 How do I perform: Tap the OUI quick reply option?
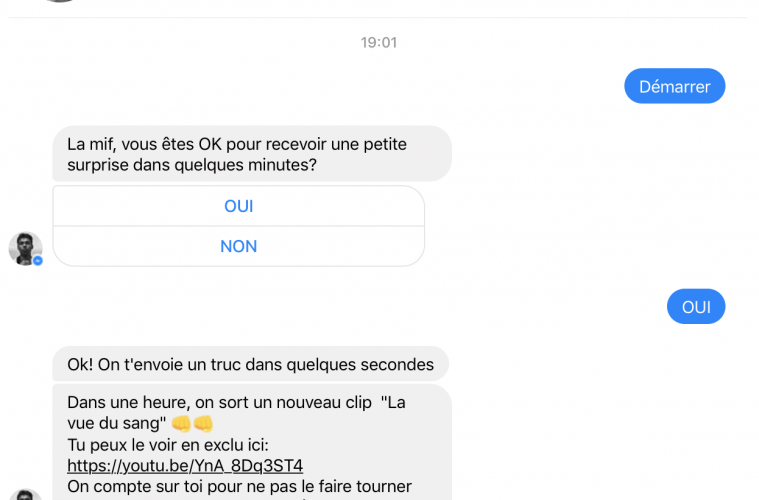[238, 206]
